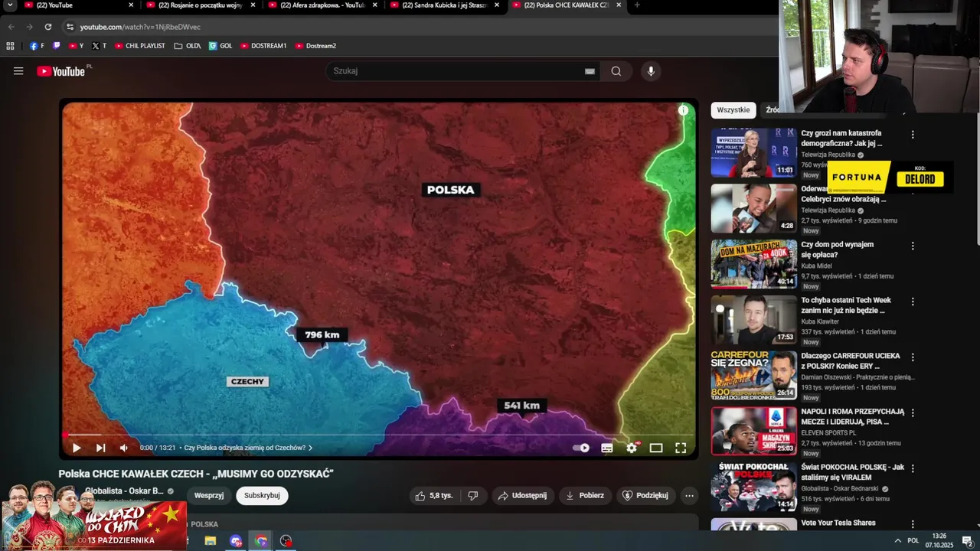Image resolution: width=980 pixels, height=551 pixels.
Task: Mute the video volume
Action: pos(124,448)
